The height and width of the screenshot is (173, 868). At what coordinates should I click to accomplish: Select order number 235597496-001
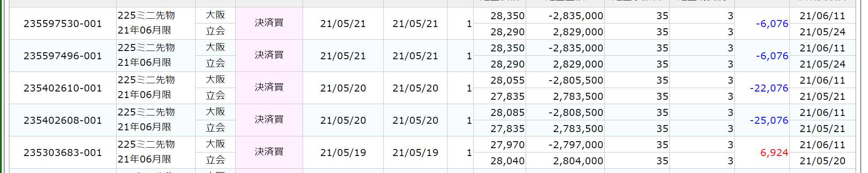point(63,56)
